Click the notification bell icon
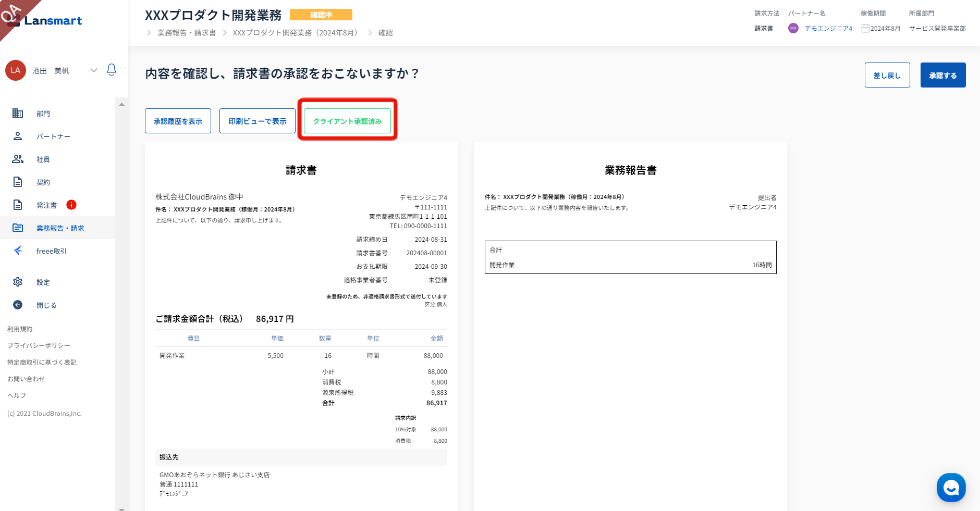 click(111, 70)
